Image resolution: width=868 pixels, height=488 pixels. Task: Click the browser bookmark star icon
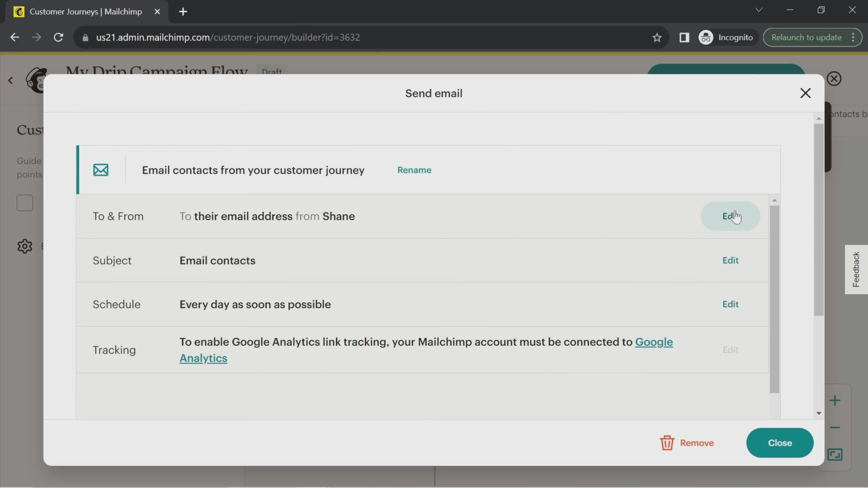[x=657, y=37]
